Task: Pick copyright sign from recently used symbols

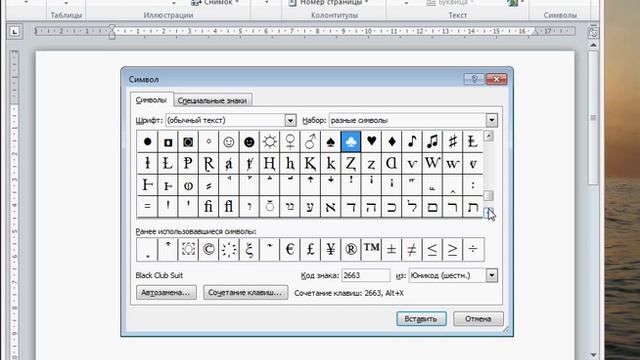Action: [x=208, y=249]
